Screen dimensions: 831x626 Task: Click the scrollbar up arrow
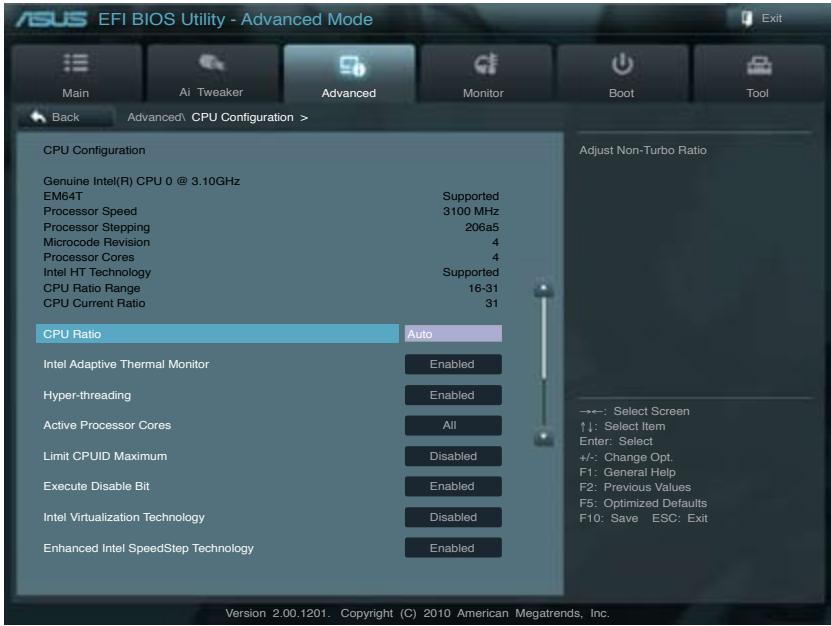544,289
